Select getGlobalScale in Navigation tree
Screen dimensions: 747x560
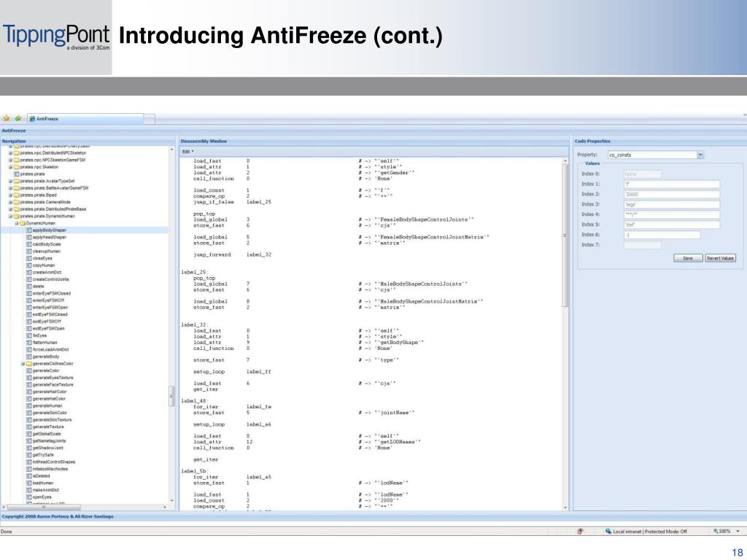(47, 434)
